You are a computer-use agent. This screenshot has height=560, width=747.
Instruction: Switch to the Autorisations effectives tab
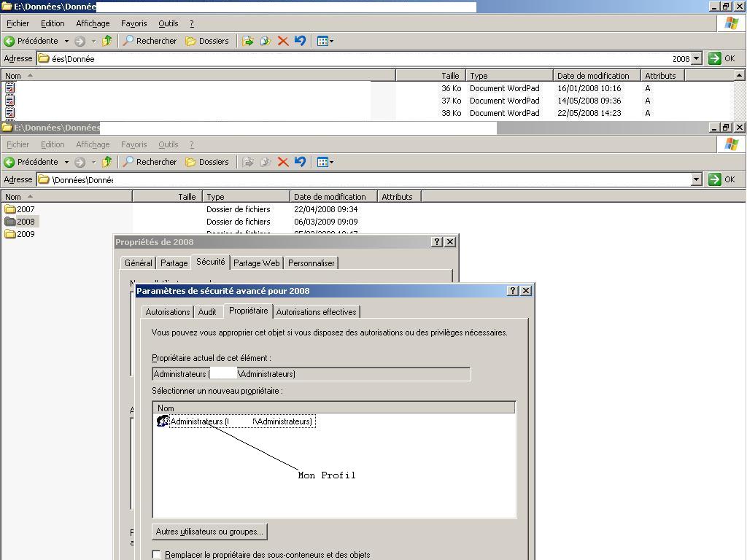point(316,312)
